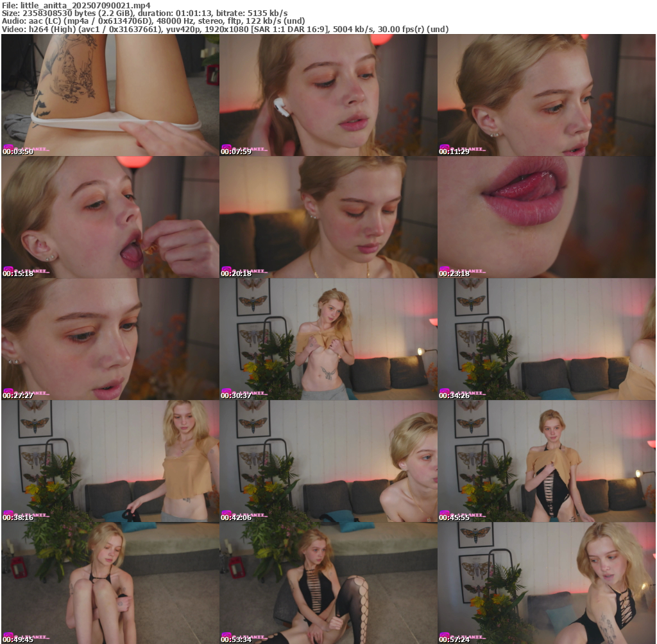657x644 pixels.
Task: Select the frame stamped 00:30:37
Action: pyautogui.click(x=328, y=339)
